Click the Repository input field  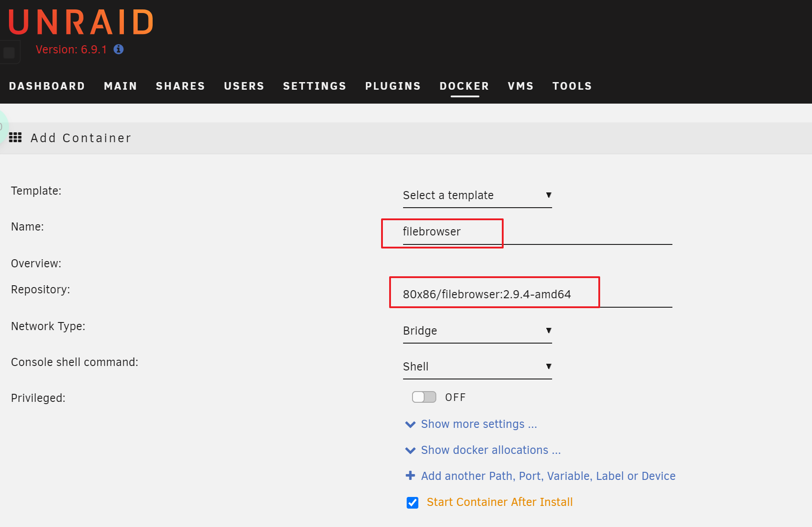point(537,295)
